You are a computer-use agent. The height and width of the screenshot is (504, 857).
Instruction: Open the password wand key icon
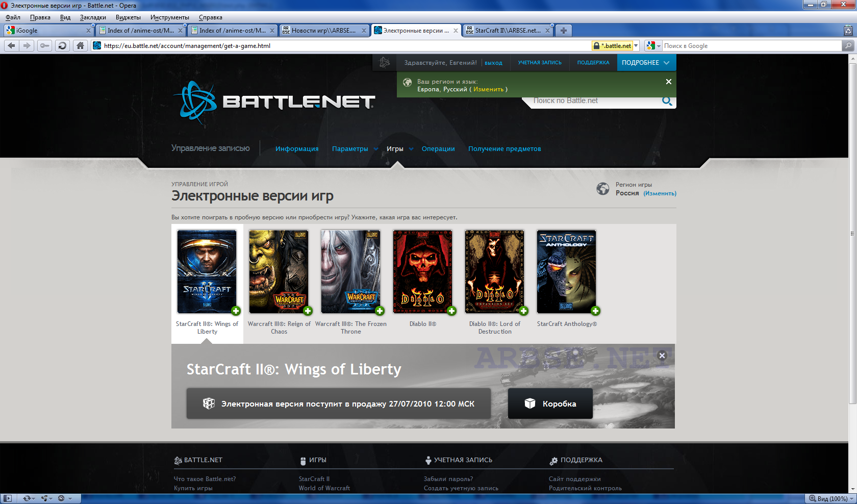[x=45, y=45]
